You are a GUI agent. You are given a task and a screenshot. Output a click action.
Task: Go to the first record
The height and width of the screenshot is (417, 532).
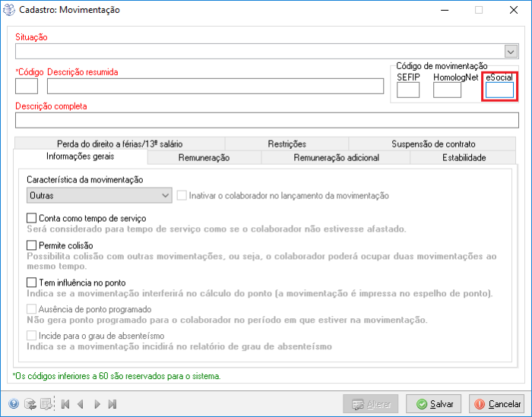coord(65,404)
